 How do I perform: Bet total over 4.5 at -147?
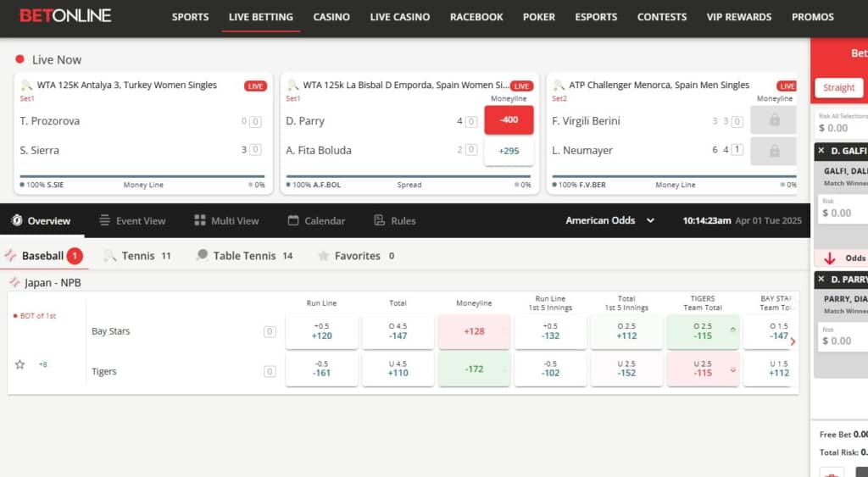tap(398, 331)
